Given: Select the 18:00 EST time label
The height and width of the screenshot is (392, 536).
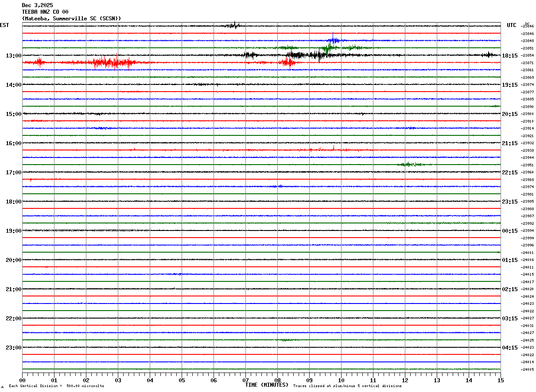Looking at the screenshot, I should tap(14, 202).
